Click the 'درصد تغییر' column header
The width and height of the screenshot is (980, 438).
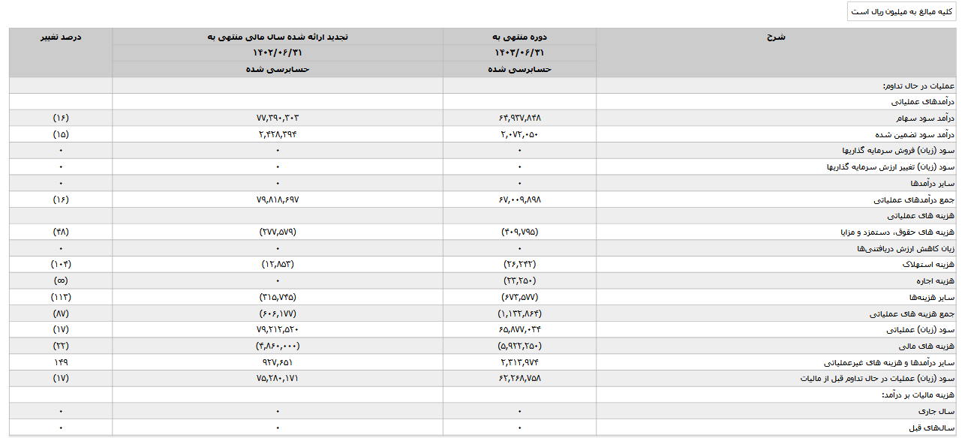[61, 37]
